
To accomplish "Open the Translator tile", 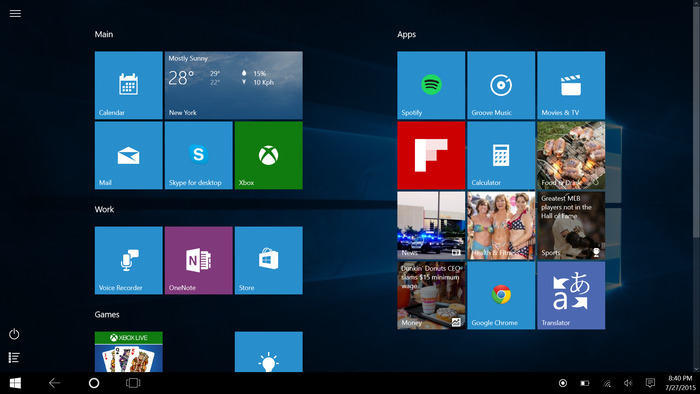I will [x=571, y=295].
